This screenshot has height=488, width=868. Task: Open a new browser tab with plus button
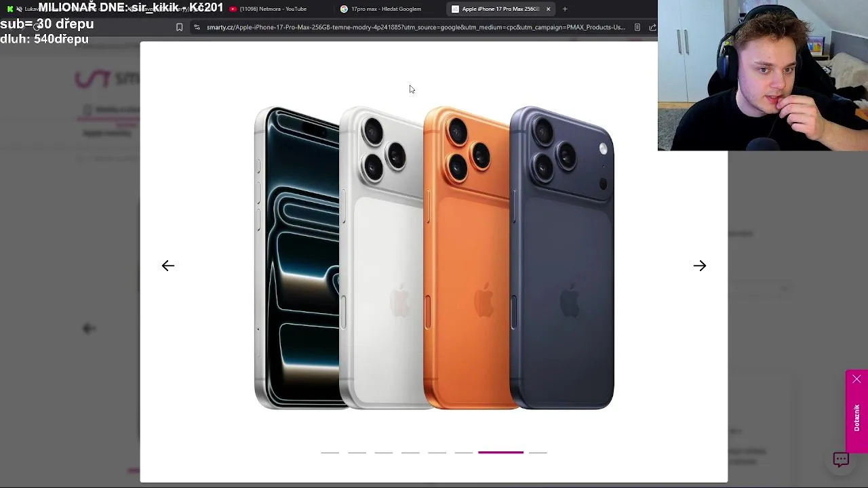565,9
